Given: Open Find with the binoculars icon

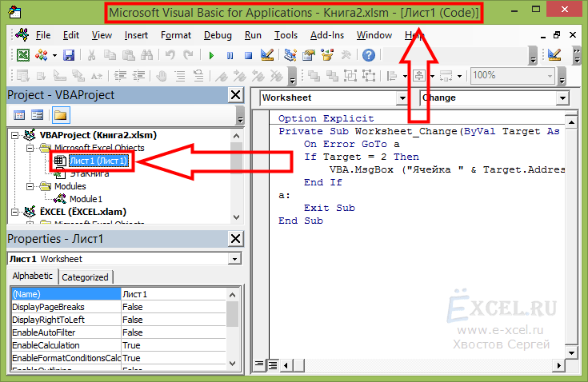Looking at the screenshot, I should tap(146, 55).
